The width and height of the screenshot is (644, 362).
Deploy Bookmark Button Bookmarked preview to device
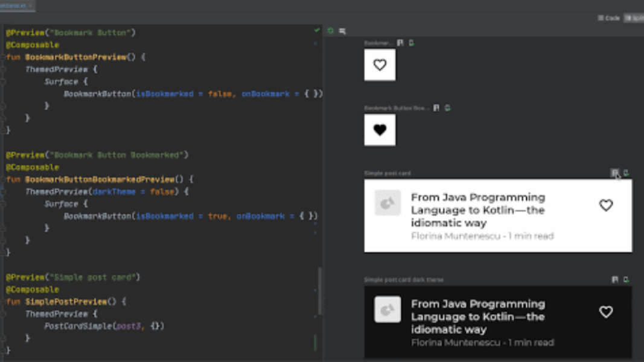point(447,108)
